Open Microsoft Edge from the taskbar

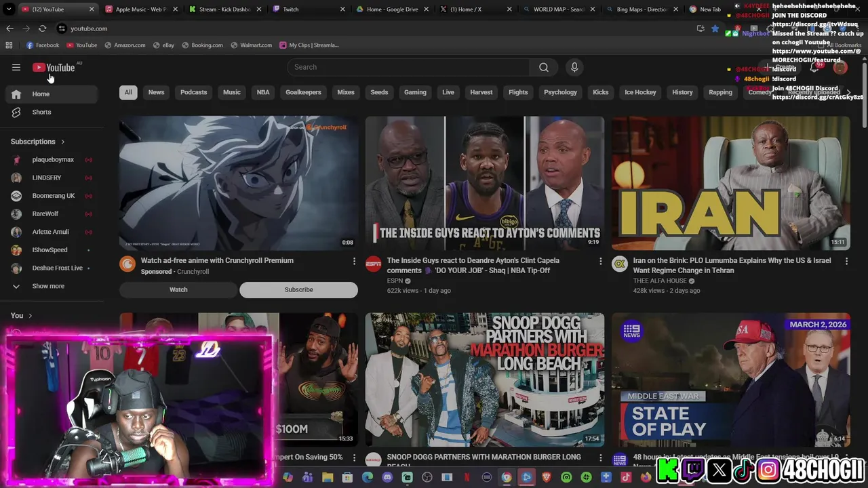(368, 477)
